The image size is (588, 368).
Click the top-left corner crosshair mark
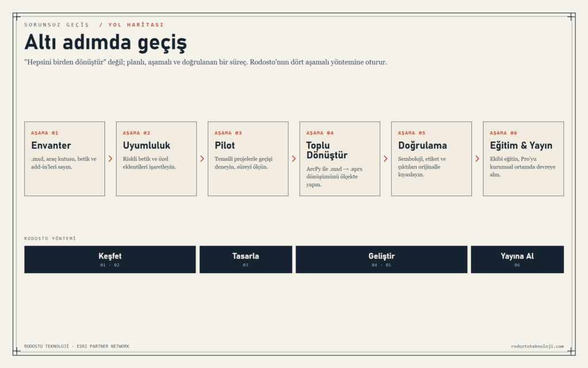click(17, 17)
